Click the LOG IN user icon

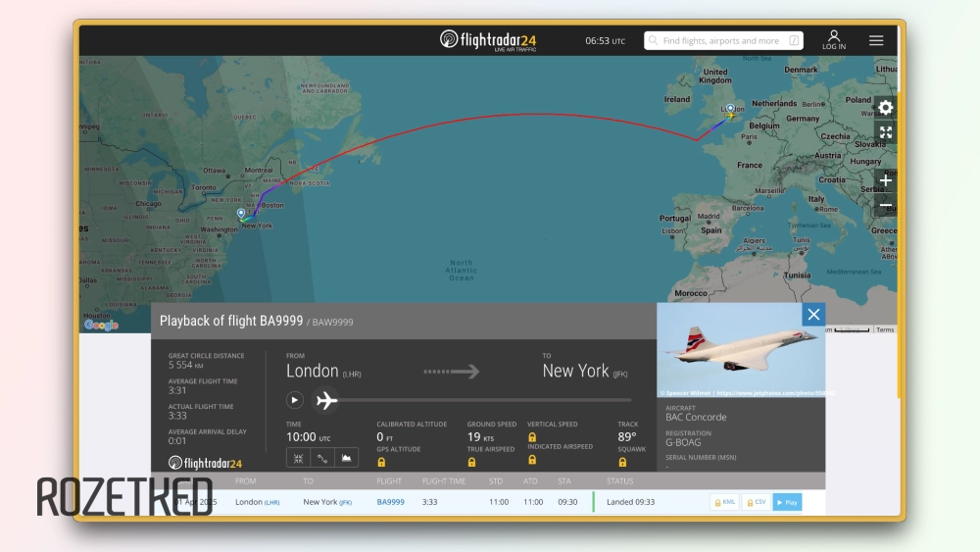(834, 39)
